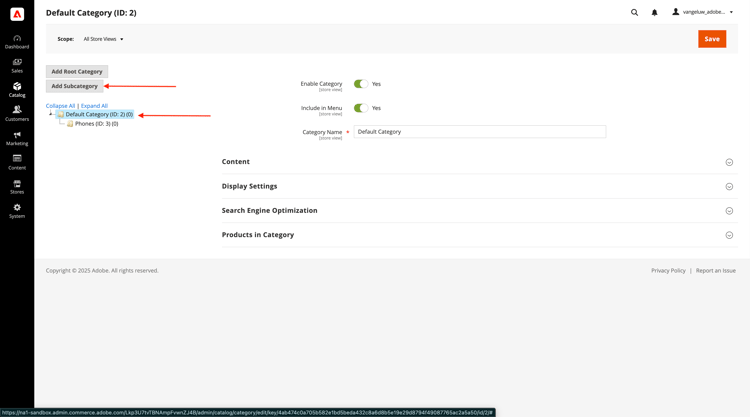Click the Adobe Commerce logo
The height and width of the screenshot is (417, 750).
(17, 14)
